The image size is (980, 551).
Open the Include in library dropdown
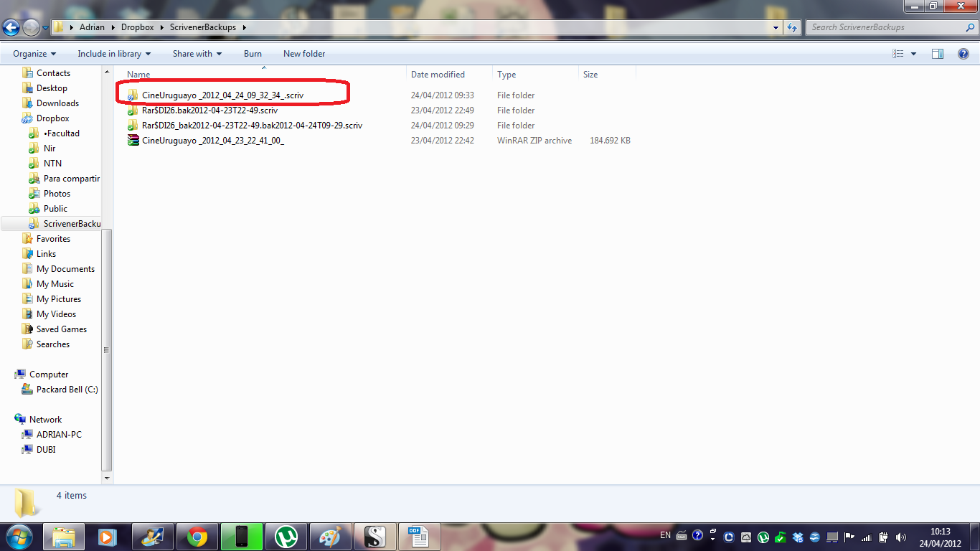tap(114, 54)
